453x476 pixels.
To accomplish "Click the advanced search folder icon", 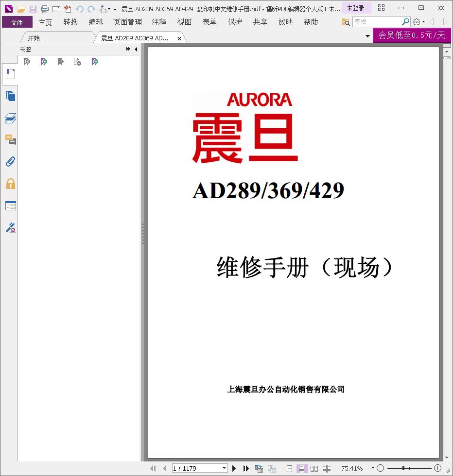I will pos(346,22).
